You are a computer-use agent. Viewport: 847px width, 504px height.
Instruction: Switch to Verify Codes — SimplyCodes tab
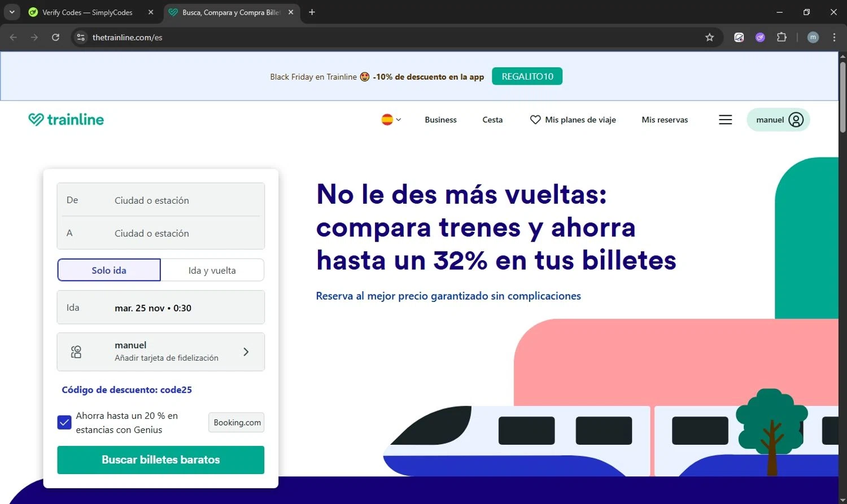88,12
